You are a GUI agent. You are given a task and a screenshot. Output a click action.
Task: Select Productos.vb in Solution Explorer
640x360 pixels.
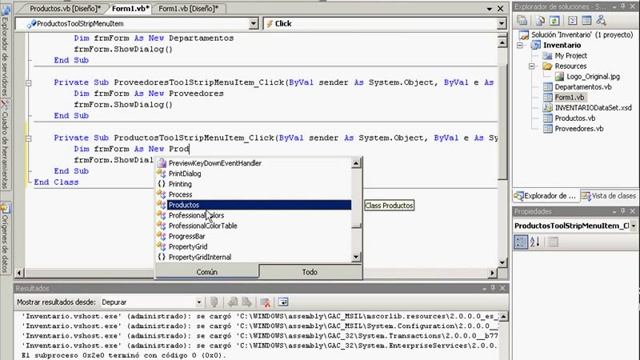click(575, 118)
